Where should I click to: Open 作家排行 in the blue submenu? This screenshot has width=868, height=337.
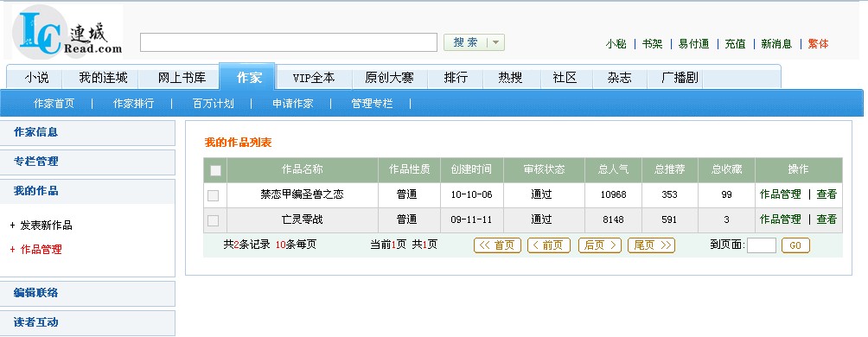click(133, 104)
